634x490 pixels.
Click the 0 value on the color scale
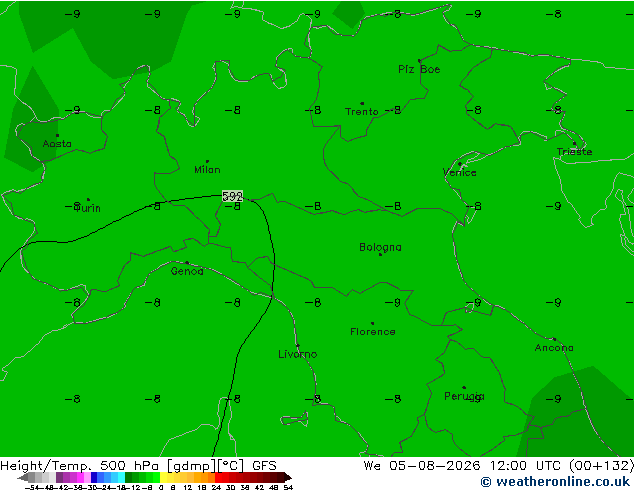161,487
